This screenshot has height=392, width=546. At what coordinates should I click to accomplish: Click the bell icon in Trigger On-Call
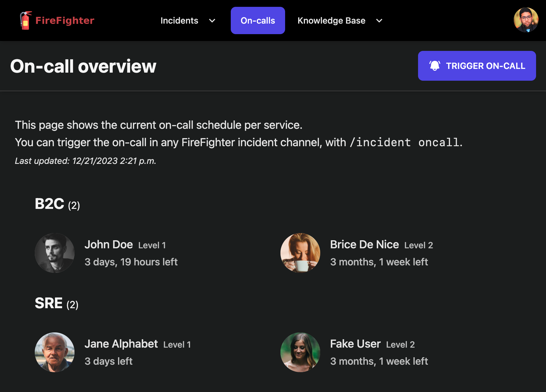[x=435, y=65]
